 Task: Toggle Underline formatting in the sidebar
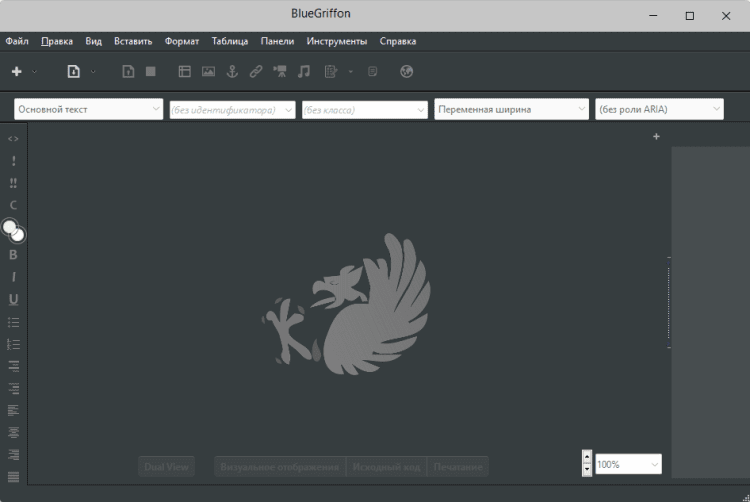pyautogui.click(x=13, y=299)
